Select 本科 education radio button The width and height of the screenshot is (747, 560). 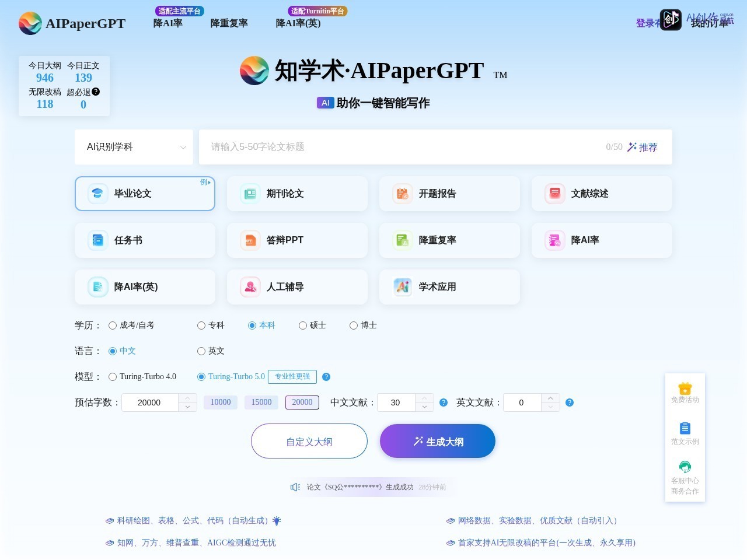tap(252, 325)
